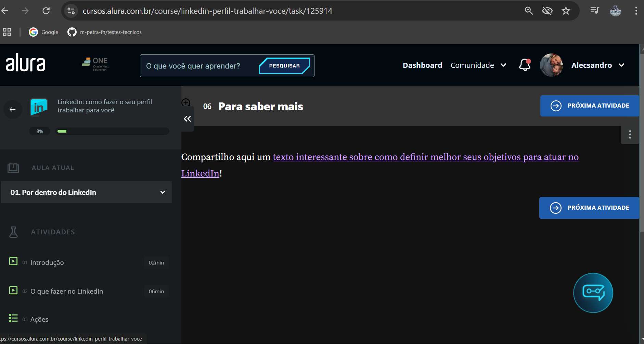Click the video icon next to Introdução
This screenshot has height=344, width=644.
[x=13, y=261]
